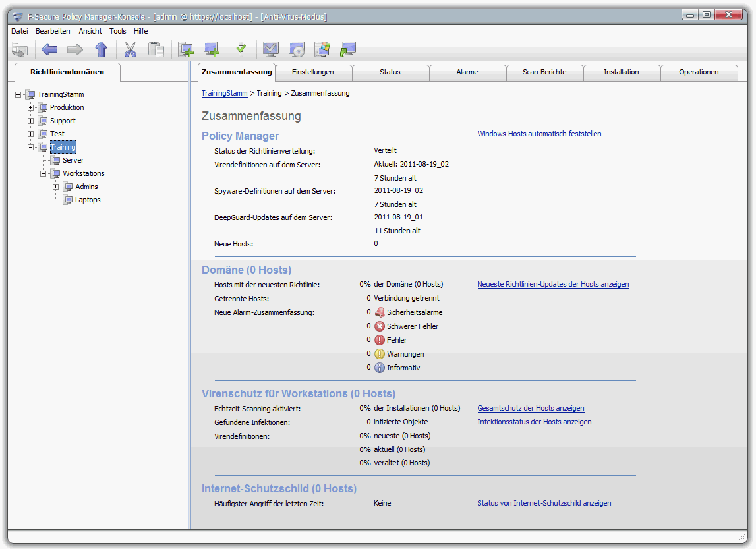The image size is (756, 549).
Task: Select the Richtliniendomänen panel tab
Action: [x=67, y=72]
